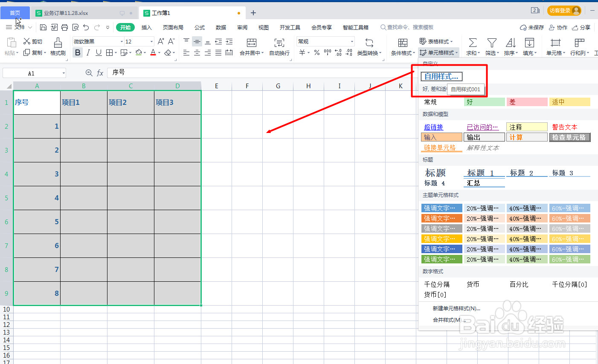The height and width of the screenshot is (364, 598).
Task: Toggle italic formatting
Action: tap(87, 52)
